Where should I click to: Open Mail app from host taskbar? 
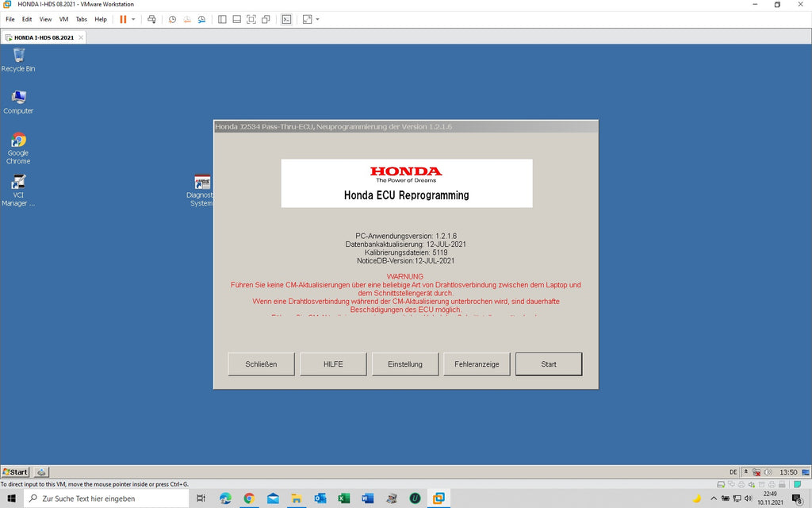click(x=273, y=498)
